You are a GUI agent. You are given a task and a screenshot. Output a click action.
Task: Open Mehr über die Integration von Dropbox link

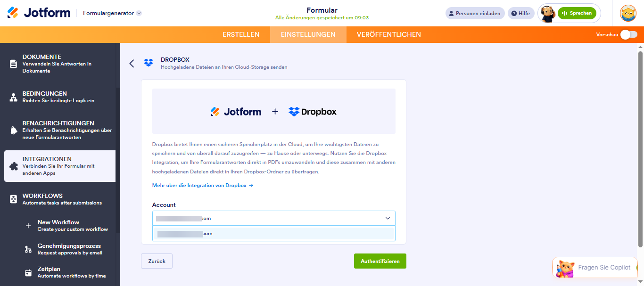[x=203, y=186]
